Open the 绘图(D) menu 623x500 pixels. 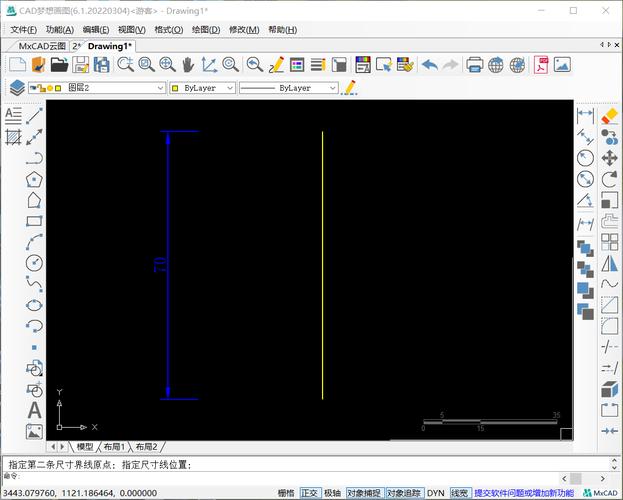[x=205, y=30]
